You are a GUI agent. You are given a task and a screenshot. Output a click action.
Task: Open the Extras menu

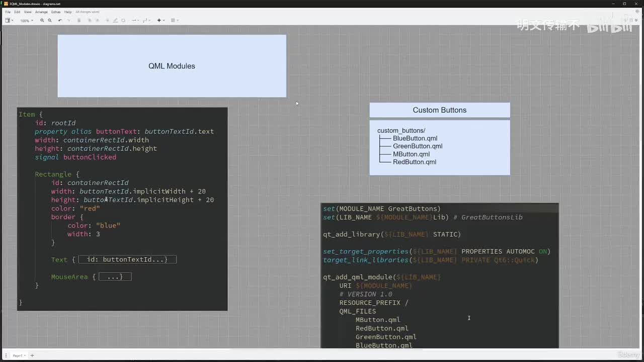[55, 12]
